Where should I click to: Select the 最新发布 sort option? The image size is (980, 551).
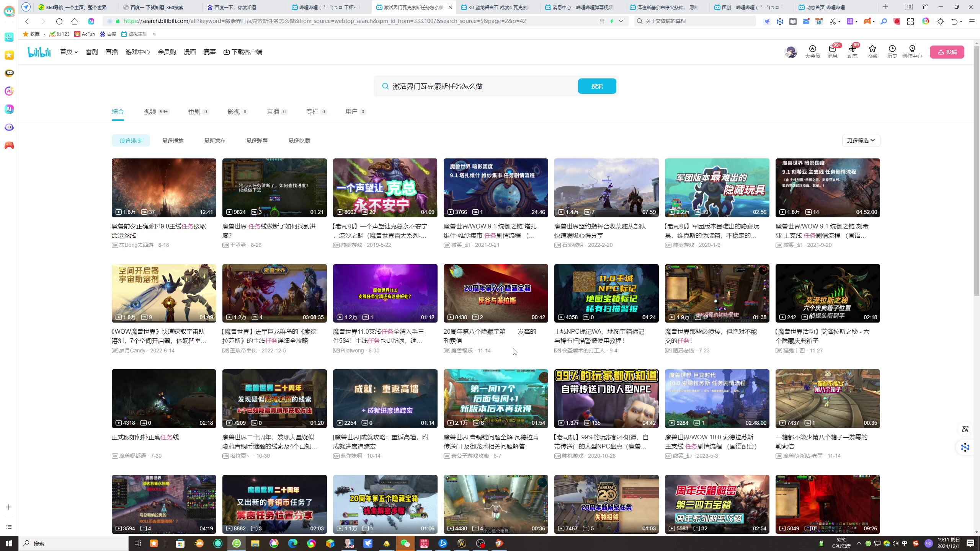(x=215, y=140)
